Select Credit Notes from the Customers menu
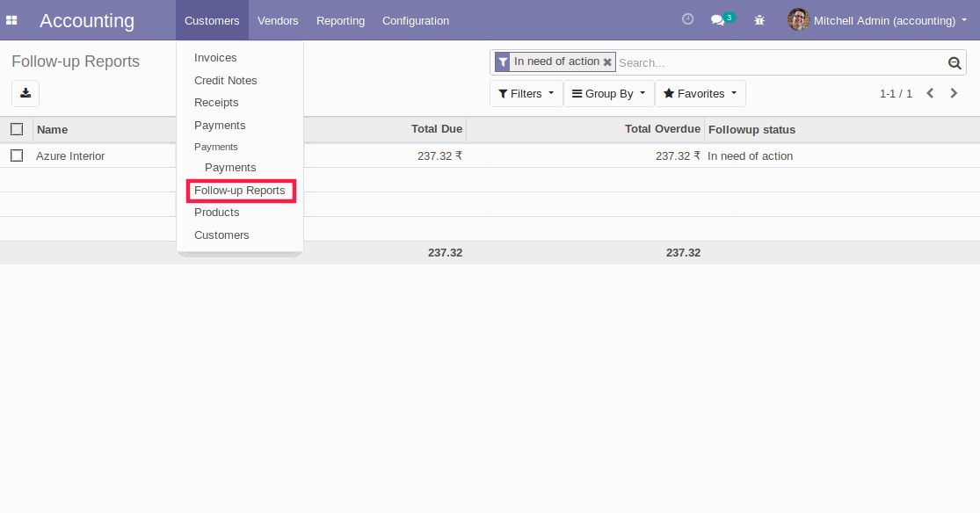980x513 pixels. point(226,81)
